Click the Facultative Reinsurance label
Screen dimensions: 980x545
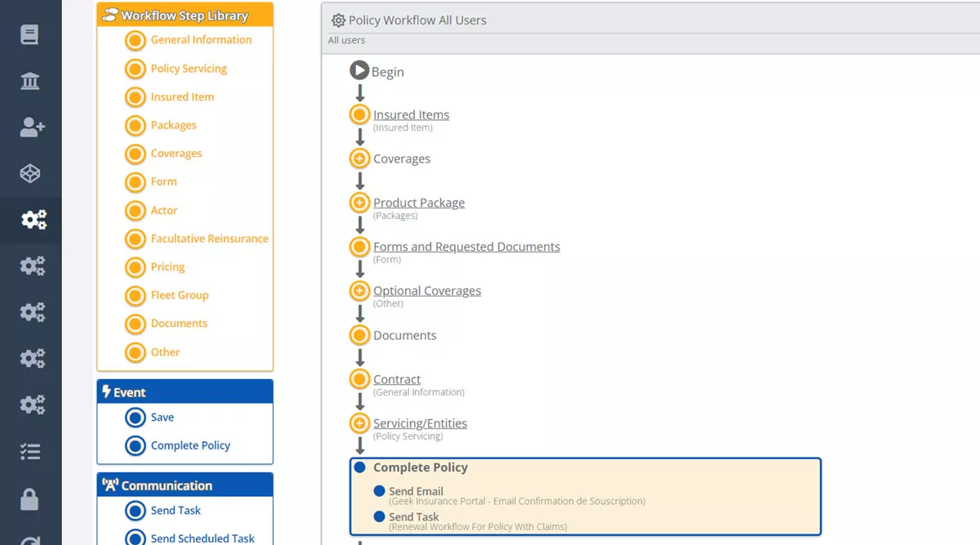pos(209,239)
